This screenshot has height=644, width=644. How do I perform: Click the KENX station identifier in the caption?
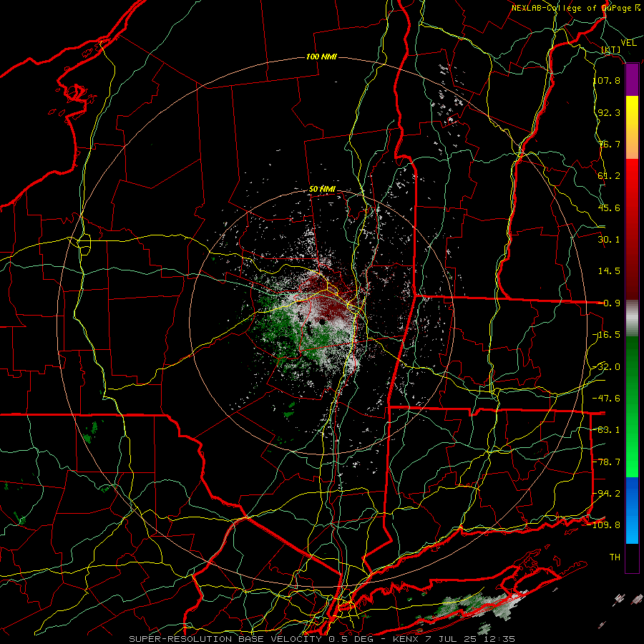pyautogui.click(x=406, y=639)
